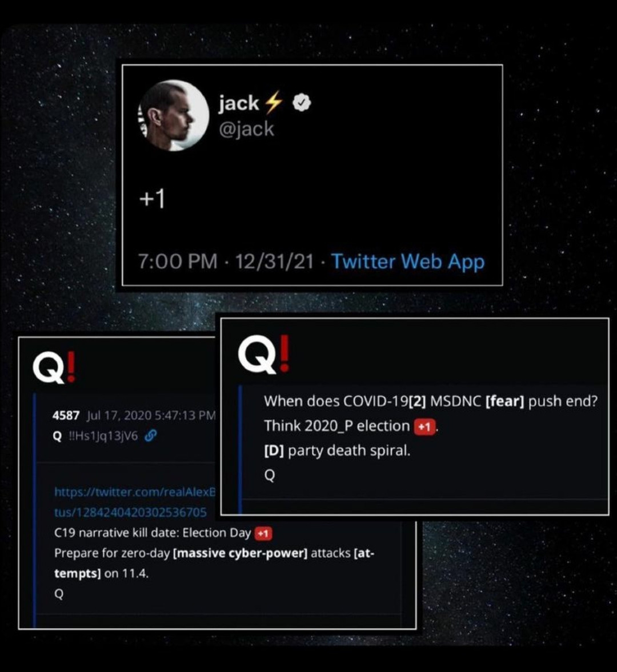Click the jack display name

click(x=239, y=103)
